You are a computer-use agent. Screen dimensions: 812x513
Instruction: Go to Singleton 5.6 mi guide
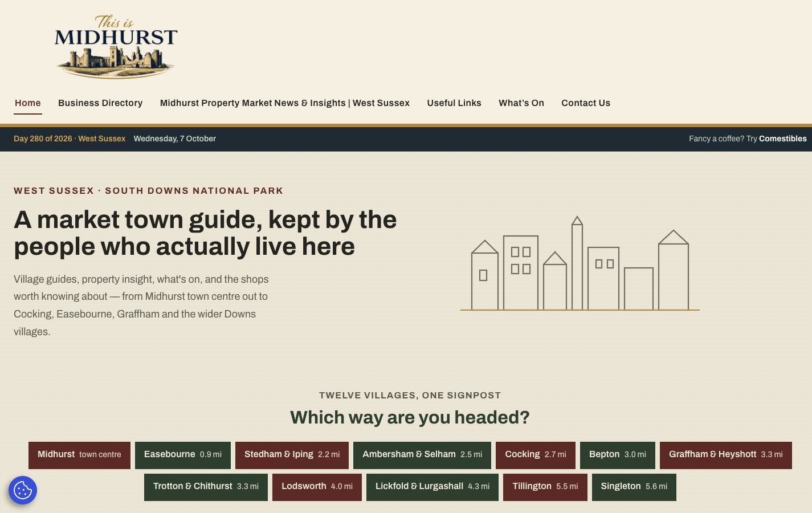pos(634,487)
